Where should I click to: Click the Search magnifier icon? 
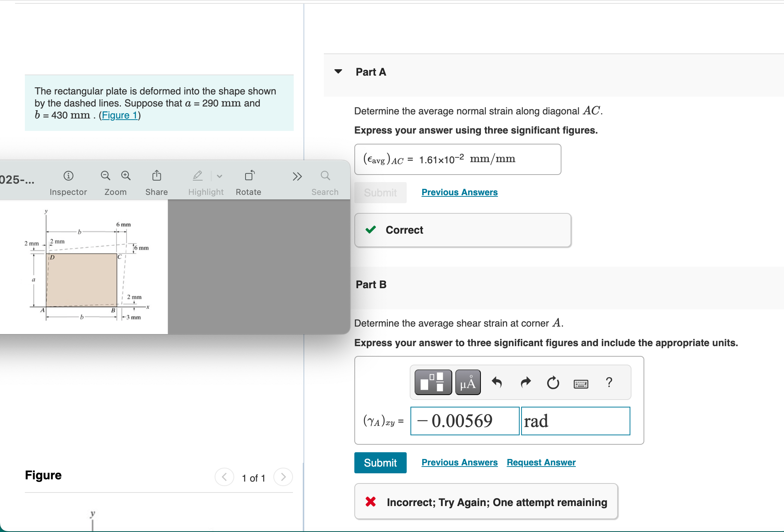[x=325, y=176]
